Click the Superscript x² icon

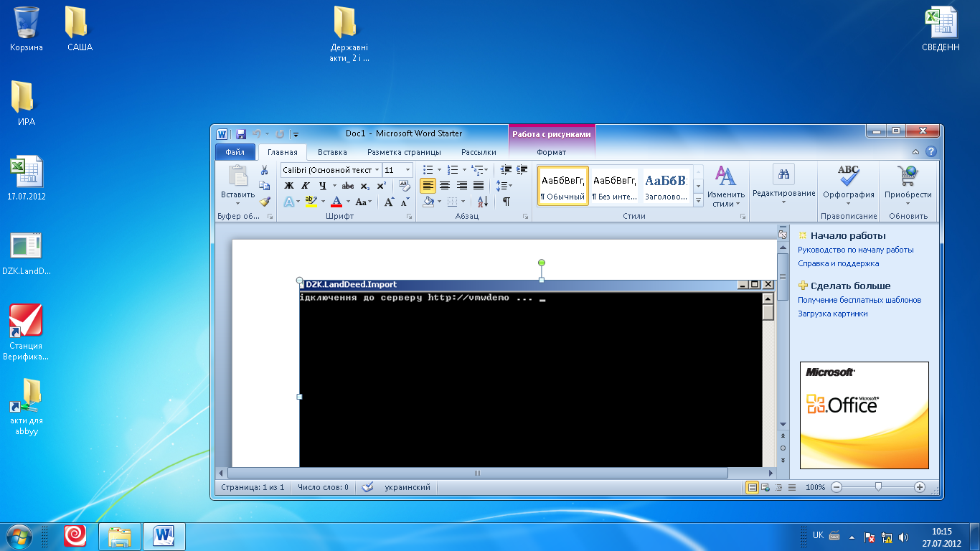coord(381,186)
